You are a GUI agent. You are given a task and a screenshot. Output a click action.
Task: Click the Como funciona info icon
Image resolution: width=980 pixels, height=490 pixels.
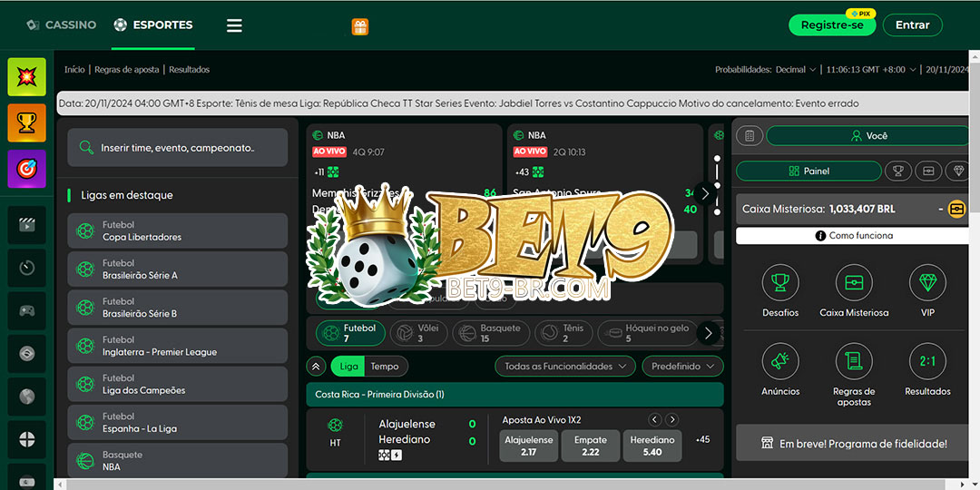pos(820,236)
